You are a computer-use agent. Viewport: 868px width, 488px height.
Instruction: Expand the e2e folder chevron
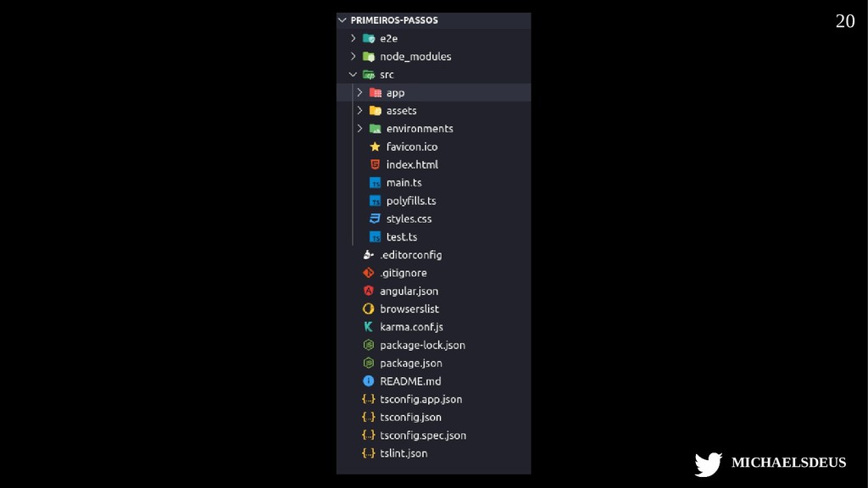(353, 38)
